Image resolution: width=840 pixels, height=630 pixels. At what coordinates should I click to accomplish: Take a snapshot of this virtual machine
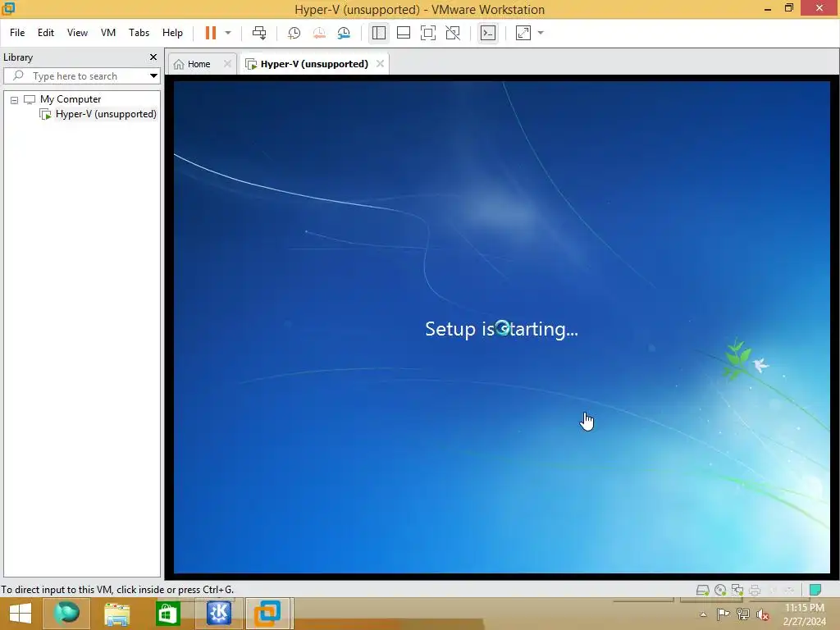pos(294,33)
